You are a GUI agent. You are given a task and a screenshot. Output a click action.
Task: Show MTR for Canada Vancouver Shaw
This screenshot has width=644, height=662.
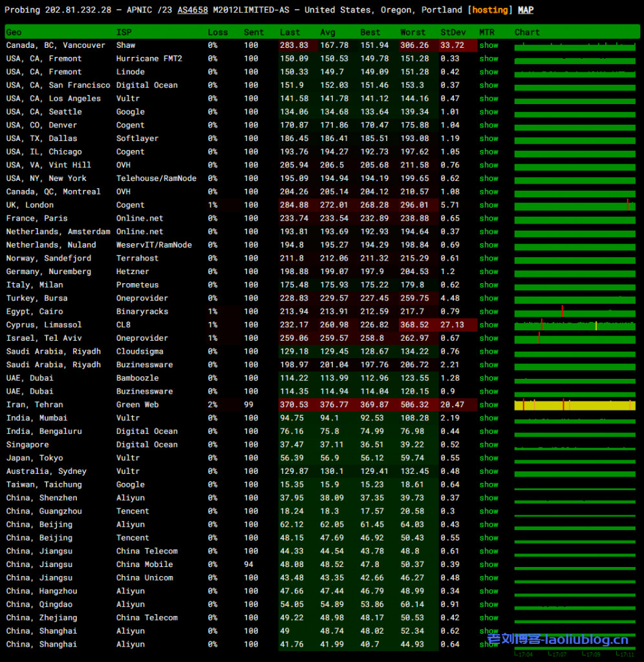tap(489, 45)
